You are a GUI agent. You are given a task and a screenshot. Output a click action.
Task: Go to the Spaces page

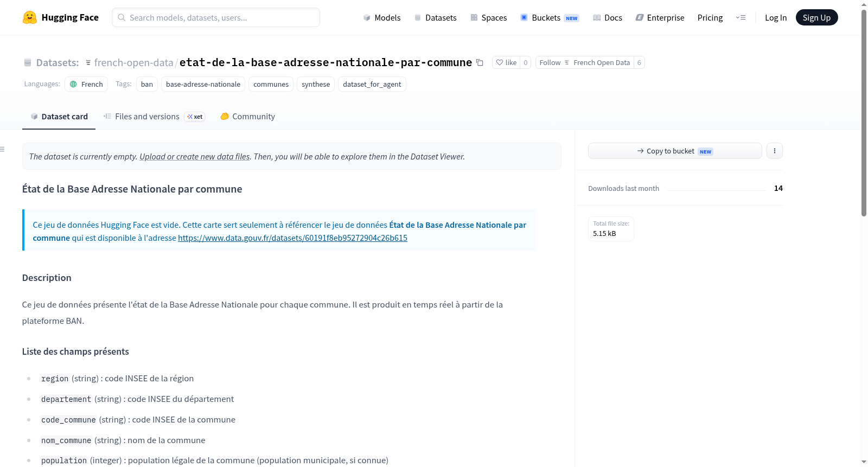488,17
